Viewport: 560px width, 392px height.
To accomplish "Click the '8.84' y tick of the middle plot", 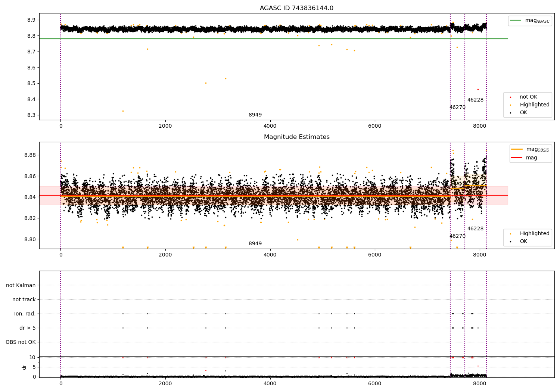I will coord(30,197).
